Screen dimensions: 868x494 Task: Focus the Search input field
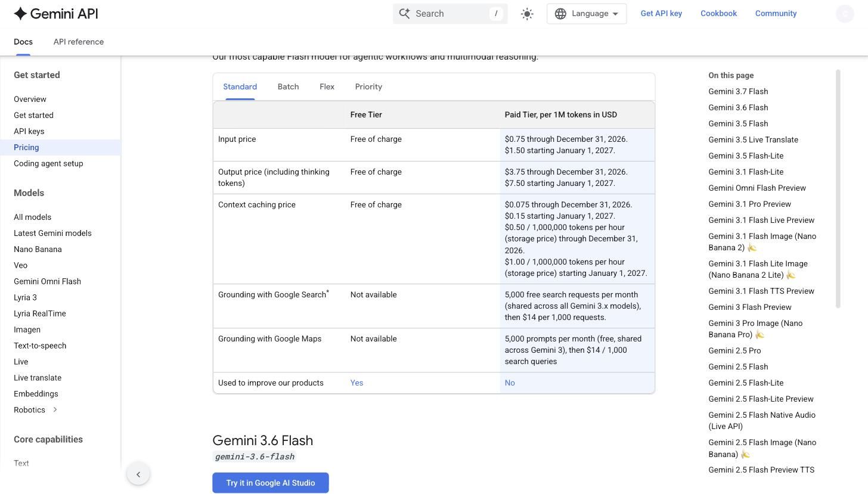[x=450, y=14]
